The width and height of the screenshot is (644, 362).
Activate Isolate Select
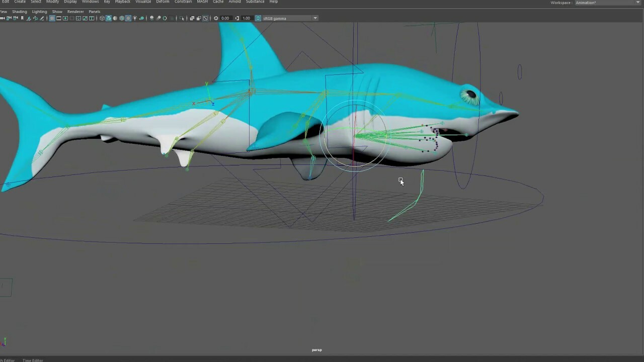(x=183, y=18)
